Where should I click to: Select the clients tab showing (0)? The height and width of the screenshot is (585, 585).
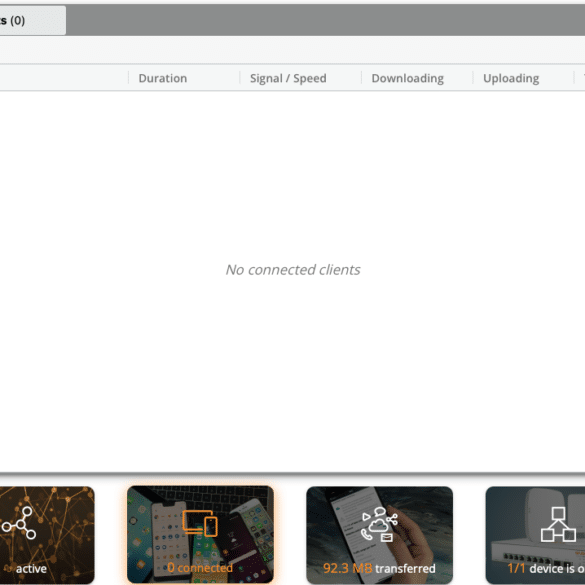click(32, 21)
